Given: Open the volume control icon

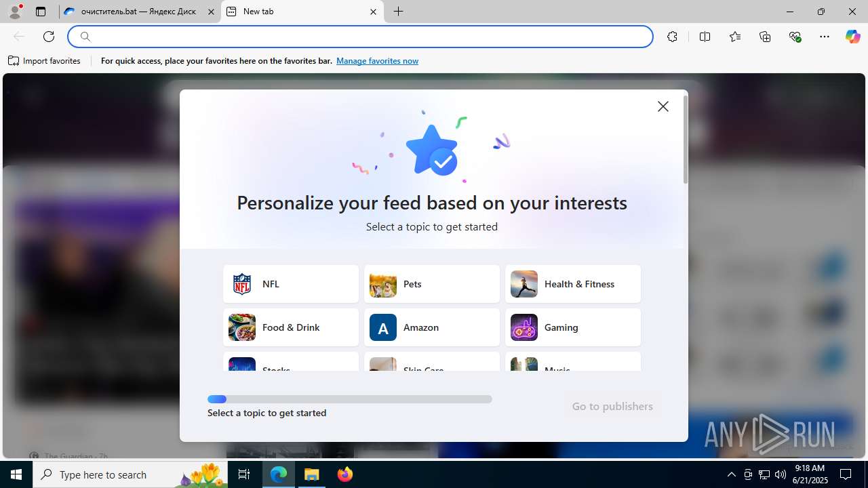Looking at the screenshot, I should [780, 474].
